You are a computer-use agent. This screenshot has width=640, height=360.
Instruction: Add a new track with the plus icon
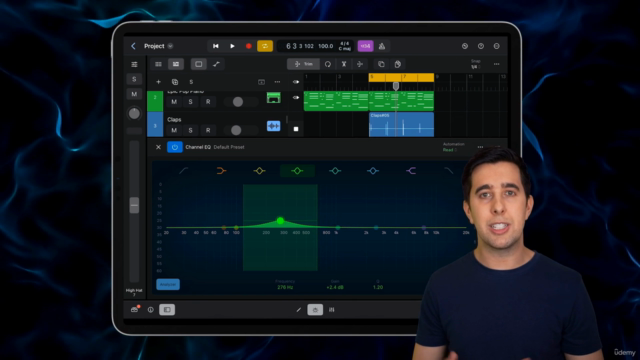coord(158,82)
